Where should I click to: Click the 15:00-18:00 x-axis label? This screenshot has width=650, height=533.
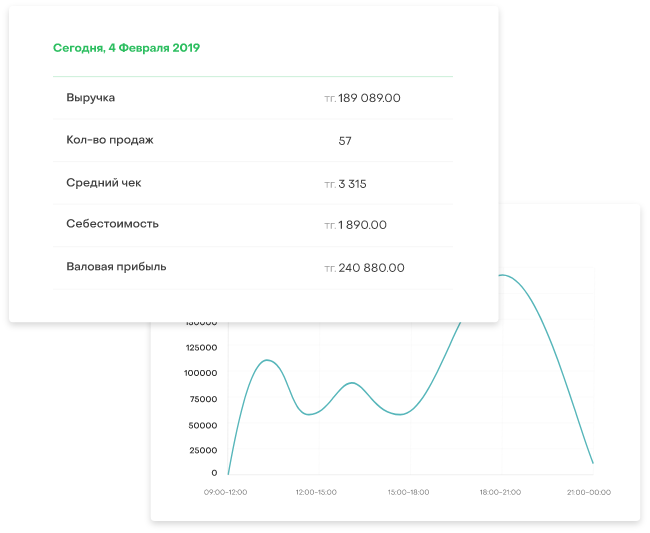point(409,492)
